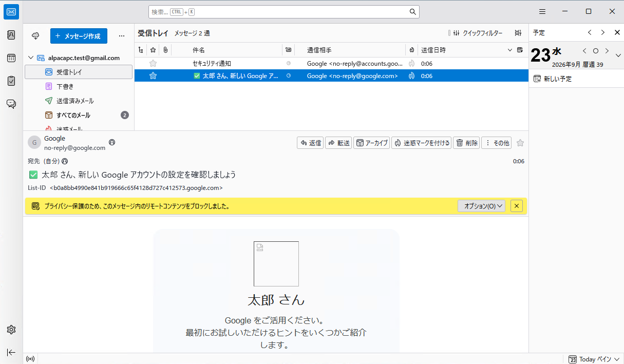The width and height of the screenshot is (624, 364).
Task: Show previous 予定 pane view
Action: tap(590, 32)
